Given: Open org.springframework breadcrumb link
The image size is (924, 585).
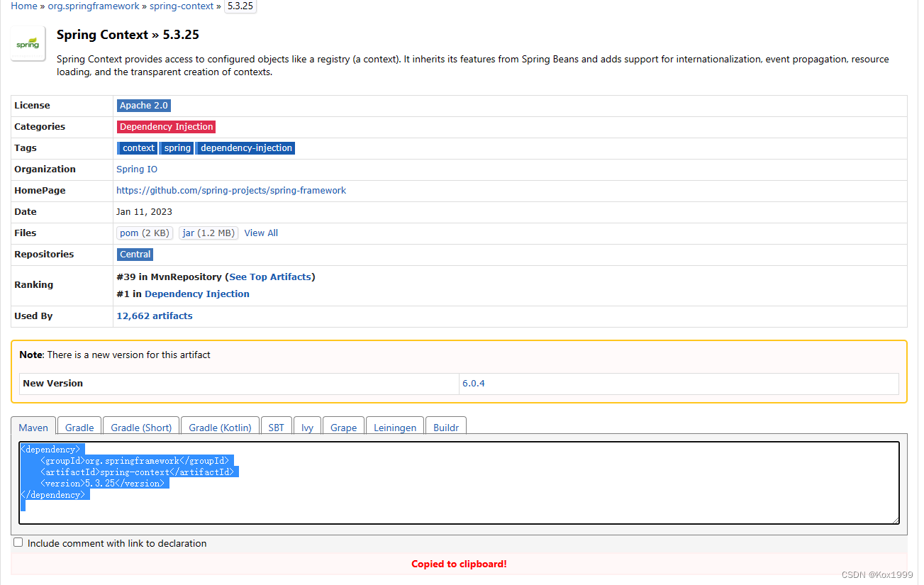Looking at the screenshot, I should point(93,6).
